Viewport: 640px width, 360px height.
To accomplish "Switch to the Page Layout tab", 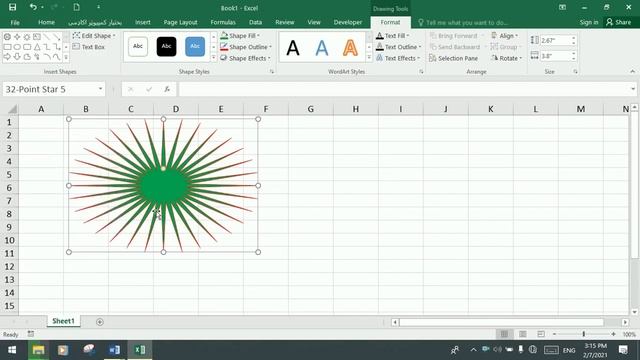I will 180,22.
